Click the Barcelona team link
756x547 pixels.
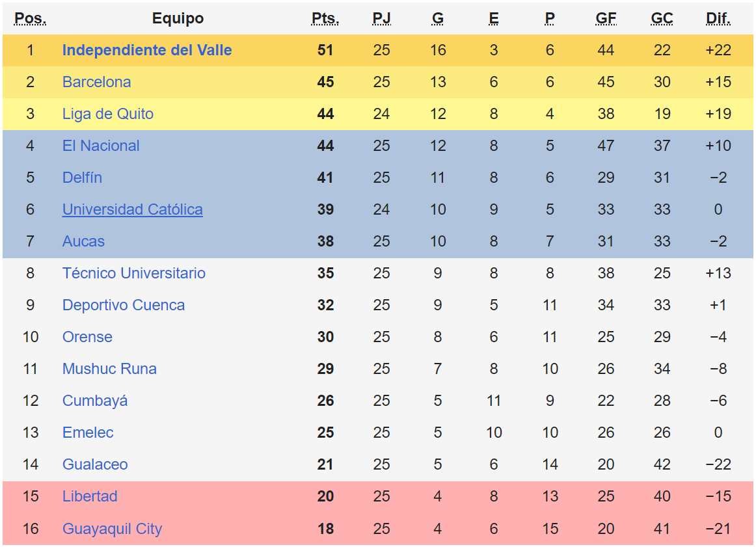point(96,83)
